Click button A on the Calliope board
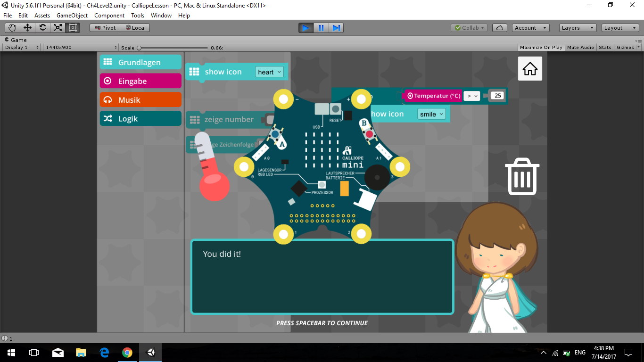This screenshot has height=362, width=644. click(275, 134)
